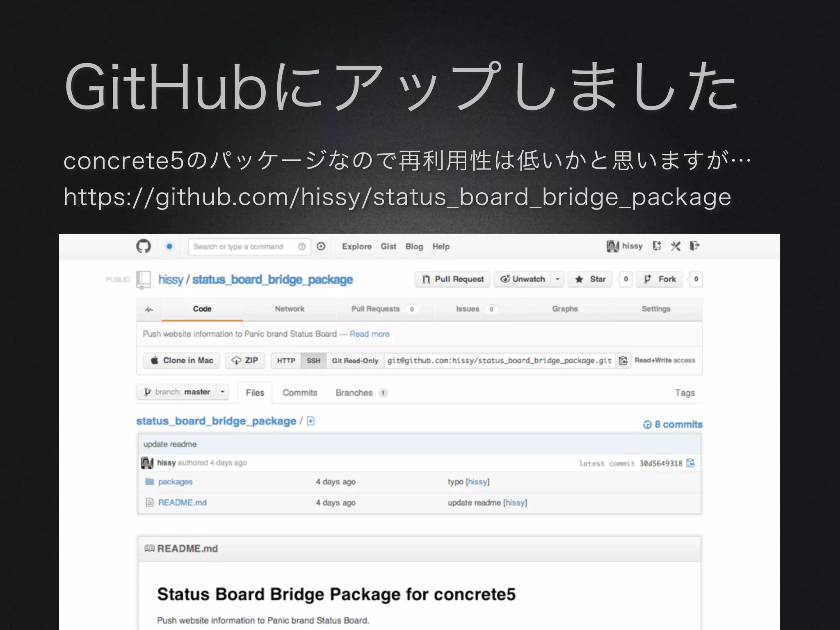Click the hissy owner link in repo title

click(x=171, y=280)
